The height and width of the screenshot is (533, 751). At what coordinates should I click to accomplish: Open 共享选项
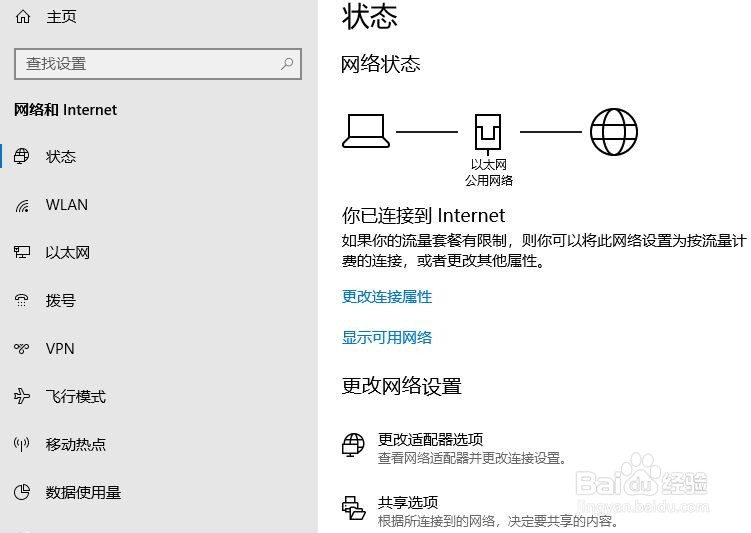tap(408, 502)
